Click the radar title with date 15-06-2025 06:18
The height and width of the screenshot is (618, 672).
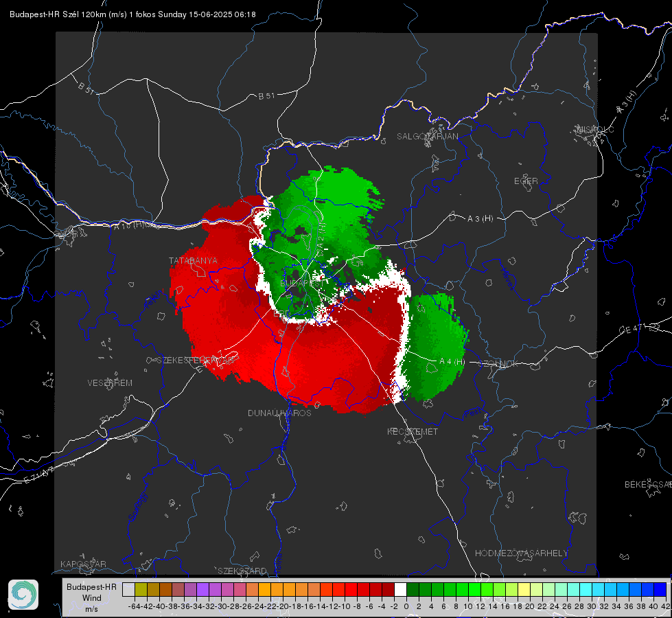(x=132, y=14)
